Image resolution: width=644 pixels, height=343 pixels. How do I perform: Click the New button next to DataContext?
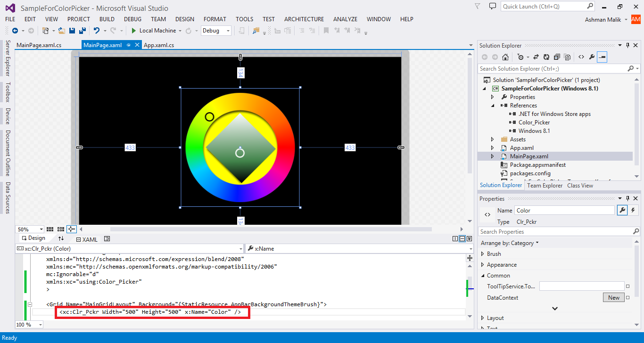point(613,297)
